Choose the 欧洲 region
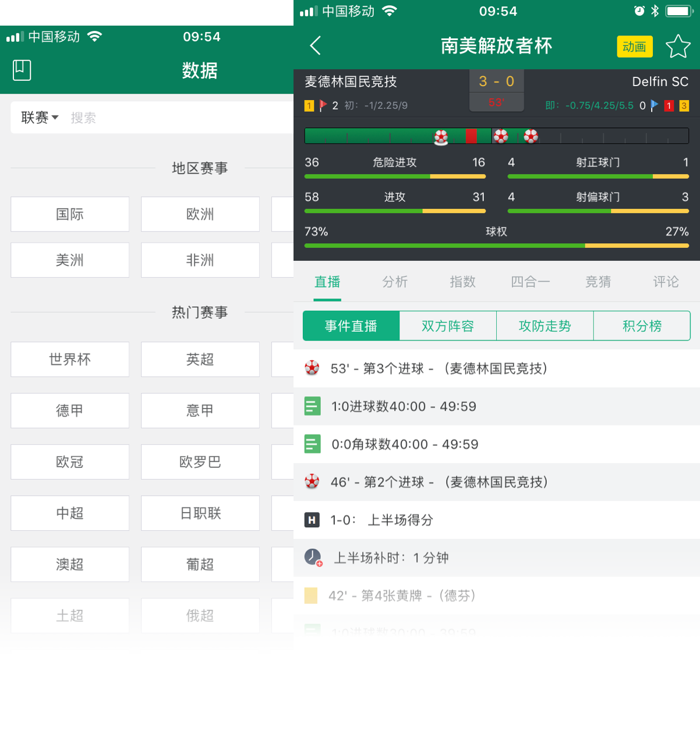This screenshot has width=700, height=738. click(x=200, y=214)
